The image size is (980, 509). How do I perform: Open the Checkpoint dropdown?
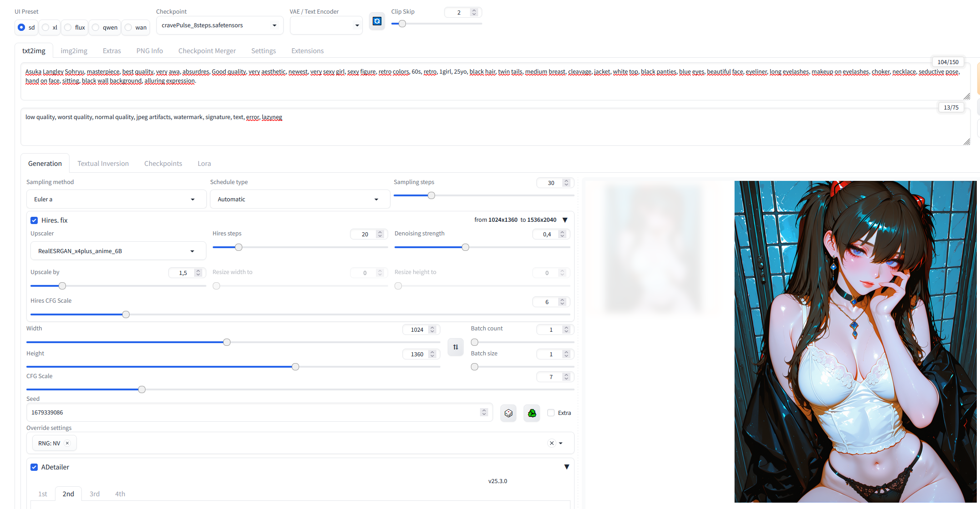(219, 25)
